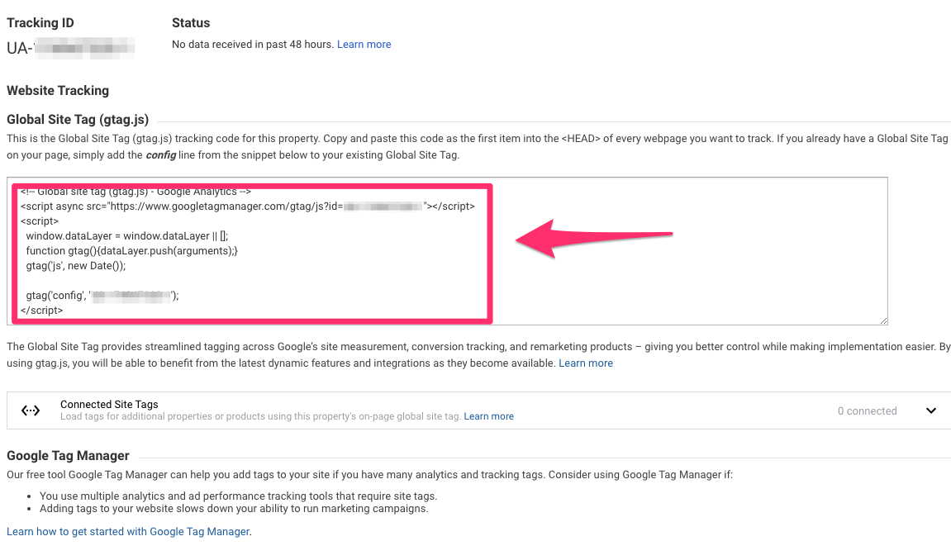Click the Connected Site Tags code icon

click(31, 410)
